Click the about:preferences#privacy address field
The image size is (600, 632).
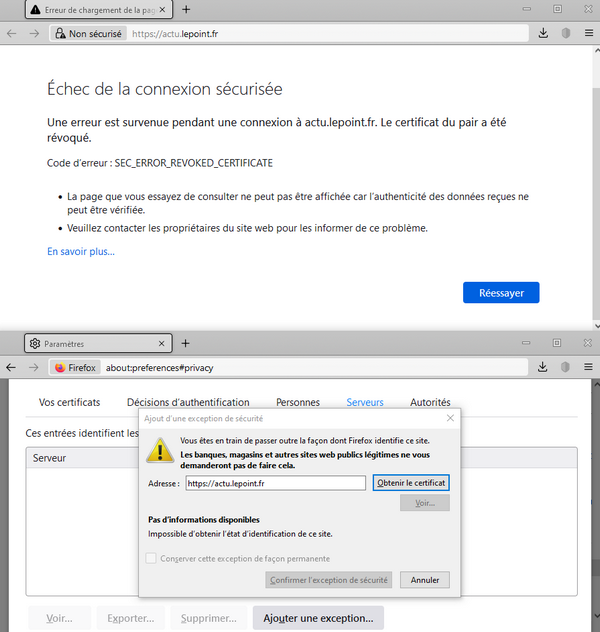314,367
